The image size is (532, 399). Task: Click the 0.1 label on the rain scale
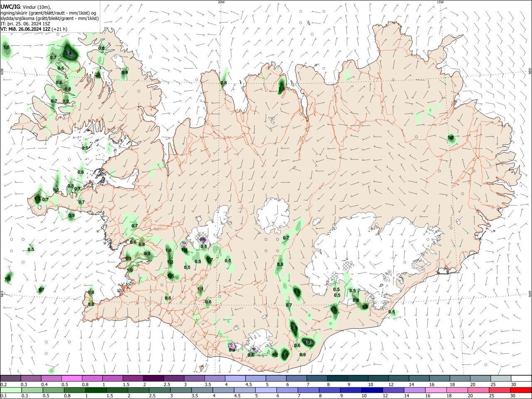click(3, 396)
